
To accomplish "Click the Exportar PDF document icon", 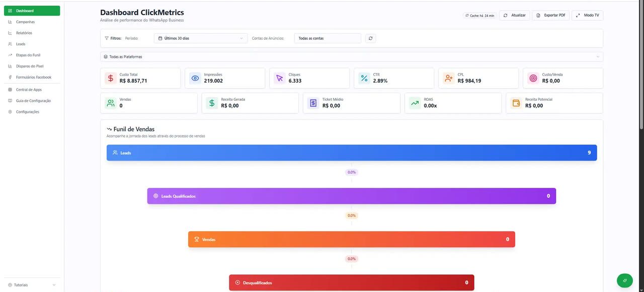I will (538, 16).
